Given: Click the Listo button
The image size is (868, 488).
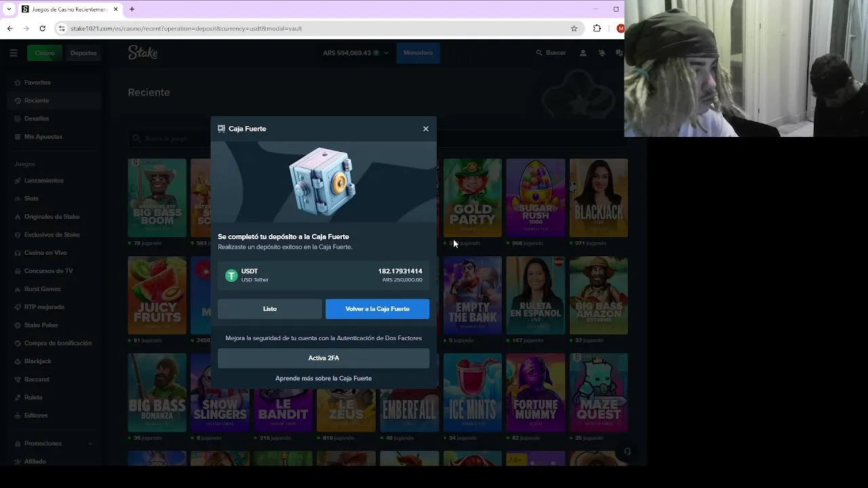Looking at the screenshot, I should click(270, 309).
